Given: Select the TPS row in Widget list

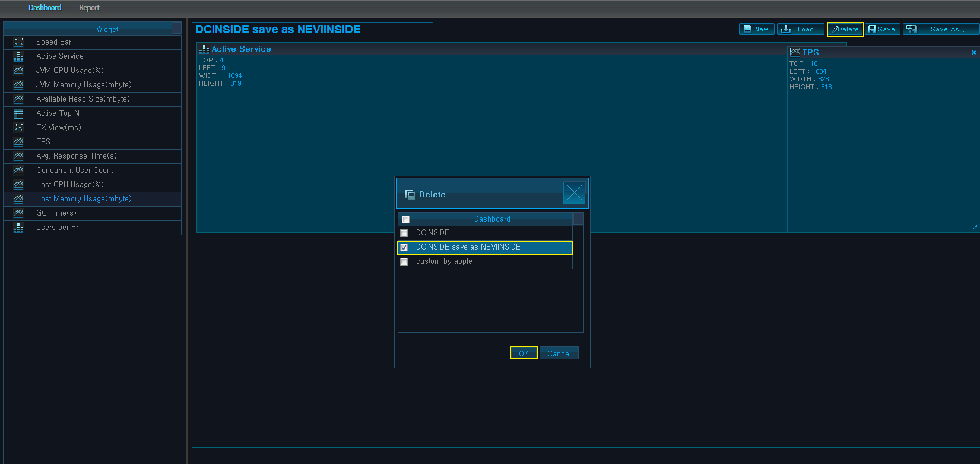Looking at the screenshot, I should pos(93,142).
